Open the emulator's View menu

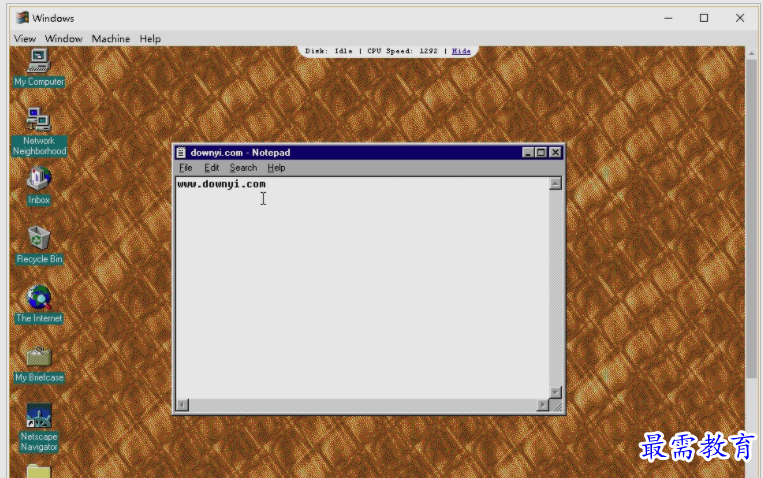point(25,38)
